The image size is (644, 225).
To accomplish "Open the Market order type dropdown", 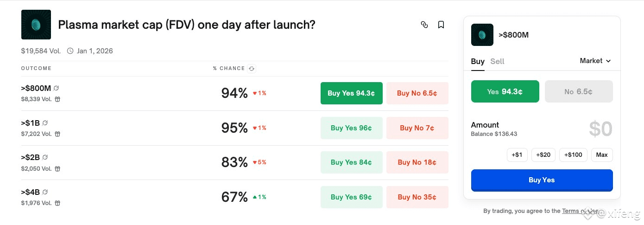I will point(595,61).
